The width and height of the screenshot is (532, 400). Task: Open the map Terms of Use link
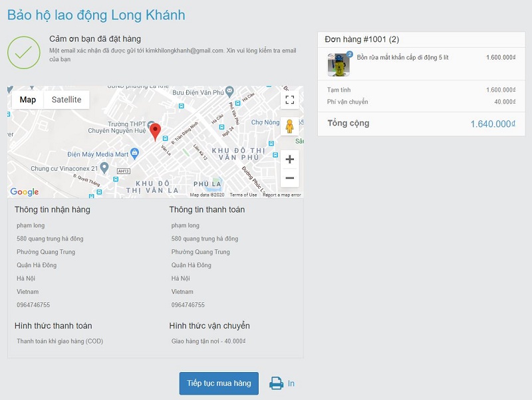(x=243, y=195)
